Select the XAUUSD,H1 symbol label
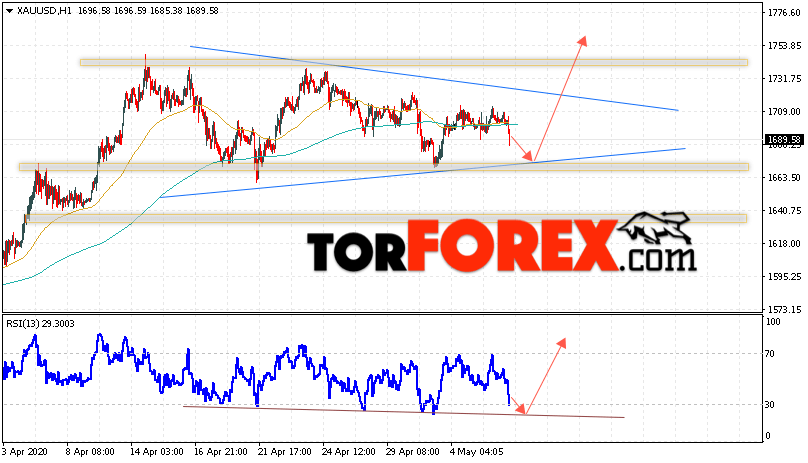This screenshot has height=463, width=808. tap(44, 11)
